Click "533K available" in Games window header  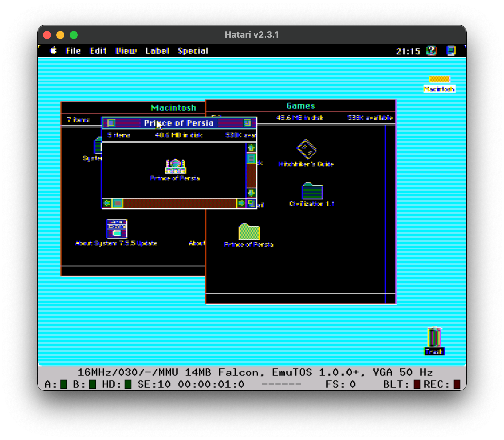[x=370, y=118]
